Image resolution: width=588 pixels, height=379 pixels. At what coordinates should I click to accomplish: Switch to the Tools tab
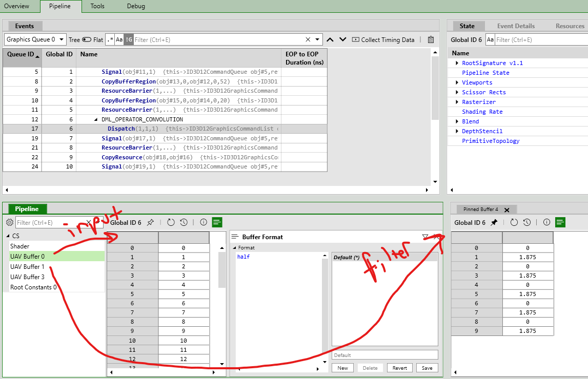(97, 7)
